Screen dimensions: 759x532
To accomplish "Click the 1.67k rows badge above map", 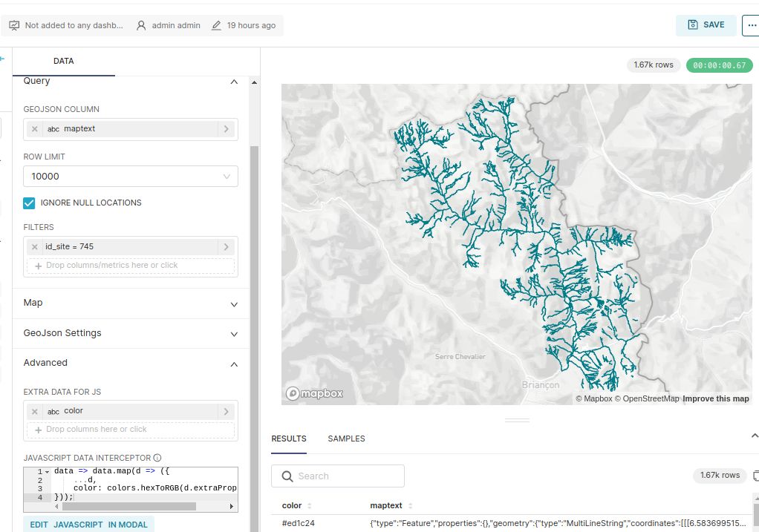I will click(x=654, y=65).
